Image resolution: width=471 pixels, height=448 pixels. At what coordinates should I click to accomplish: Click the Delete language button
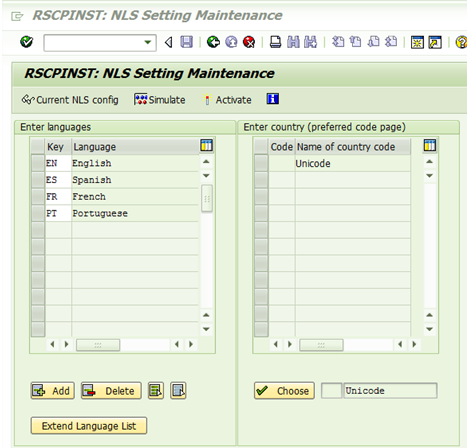point(111,391)
